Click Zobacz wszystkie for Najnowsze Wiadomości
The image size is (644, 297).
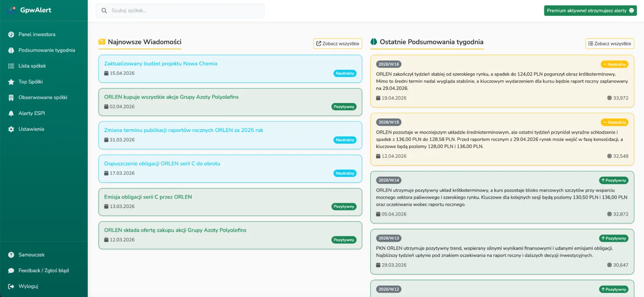[337, 43]
